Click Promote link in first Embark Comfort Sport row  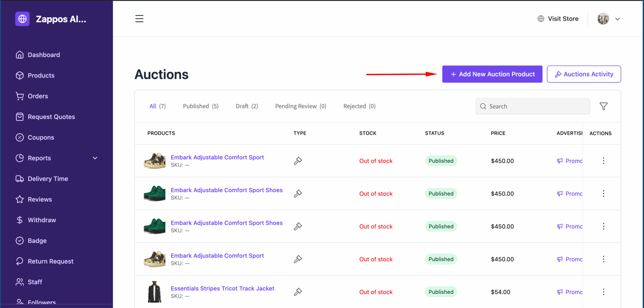click(x=570, y=161)
